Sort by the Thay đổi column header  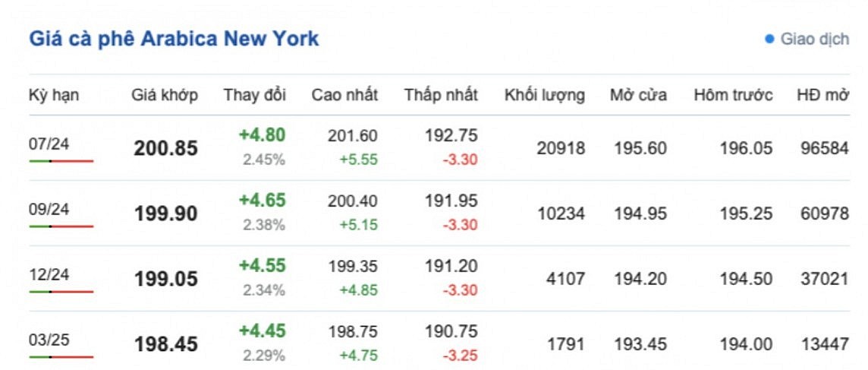point(254,95)
